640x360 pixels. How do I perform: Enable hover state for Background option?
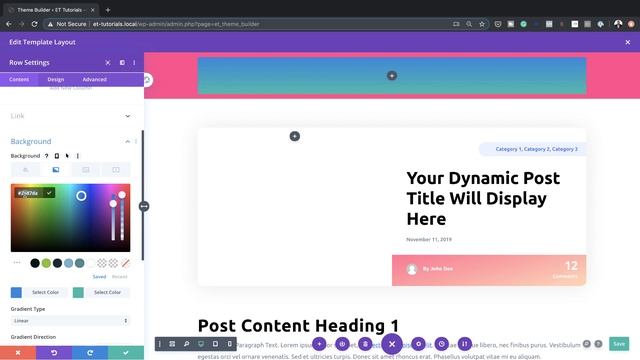[x=67, y=156]
